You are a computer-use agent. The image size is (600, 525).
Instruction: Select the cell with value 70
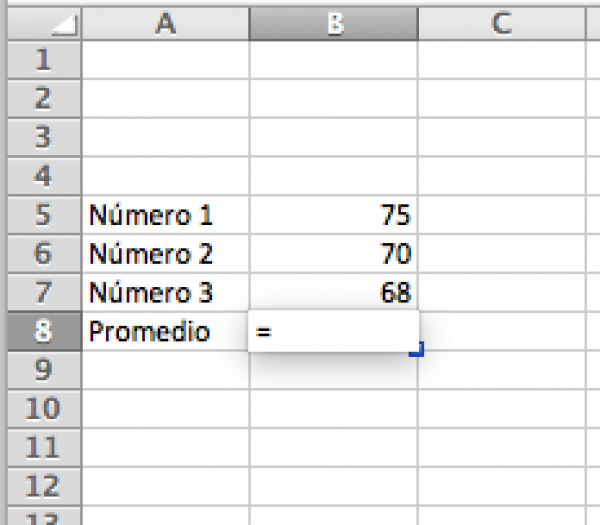(x=334, y=254)
